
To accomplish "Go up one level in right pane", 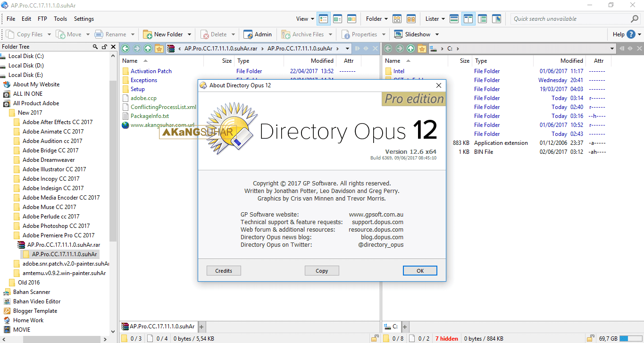I will (x=411, y=48).
